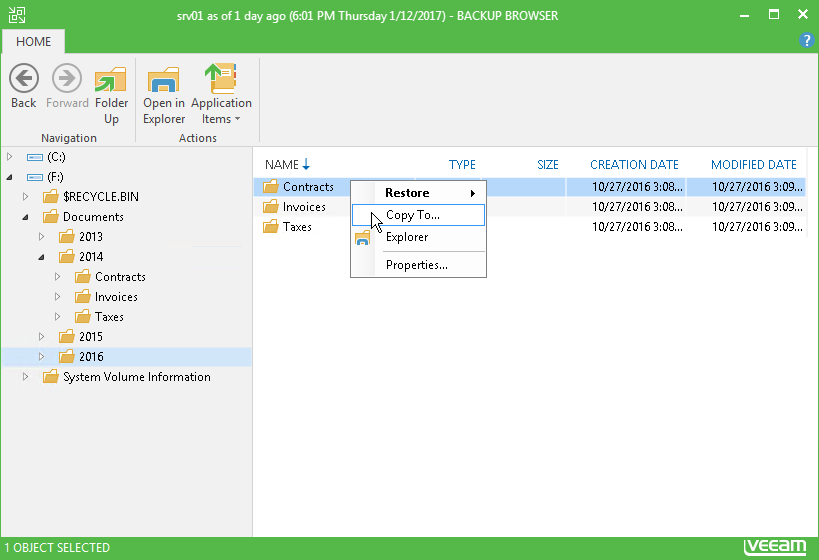Minimize the Backup Browser window

[x=744, y=15]
